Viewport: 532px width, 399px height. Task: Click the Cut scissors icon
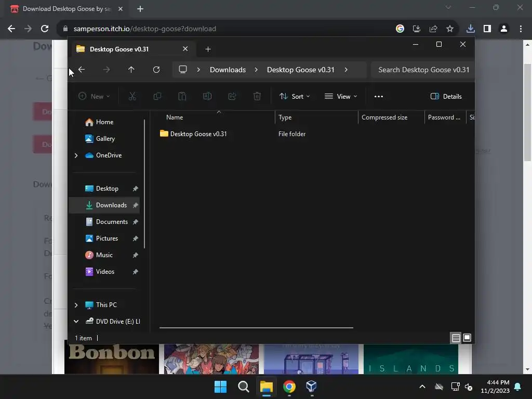point(132,96)
